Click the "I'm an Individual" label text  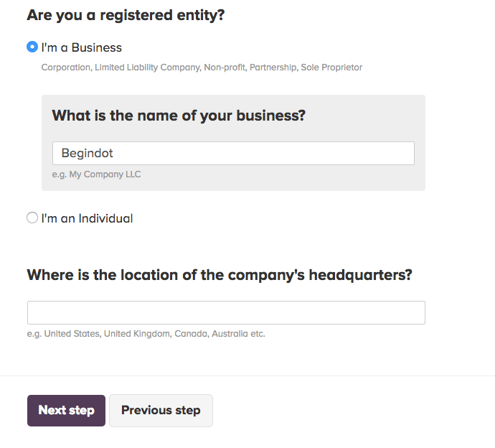point(87,218)
